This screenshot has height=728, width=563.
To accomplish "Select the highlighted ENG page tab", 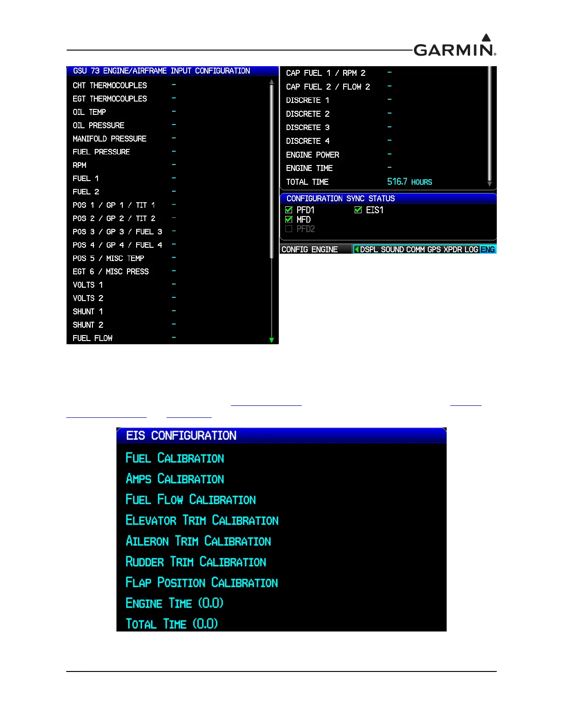I will click(x=488, y=250).
